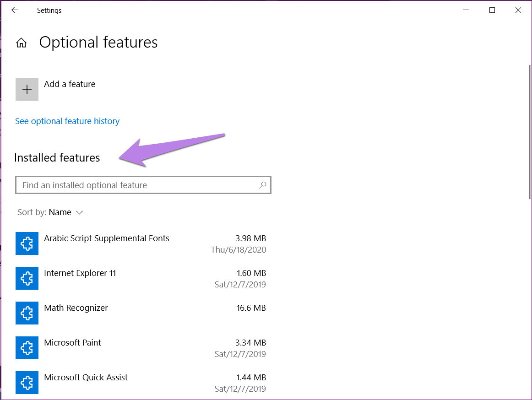Click the installed optional feature search field
The image size is (532, 400).
tap(137, 185)
